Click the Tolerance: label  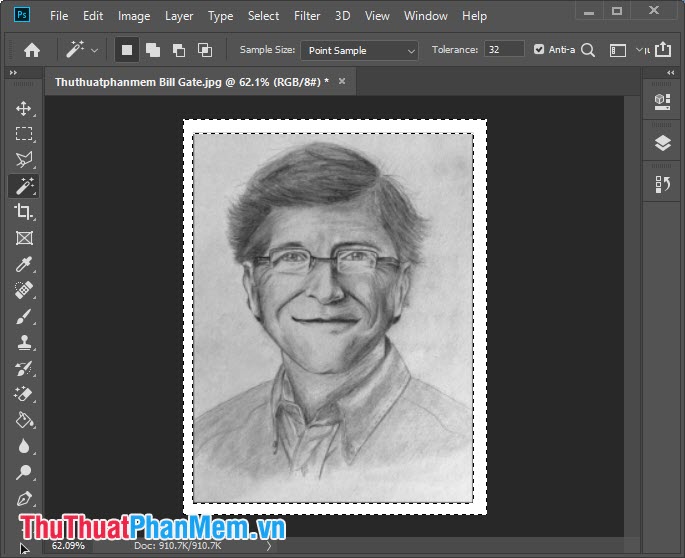coord(455,49)
